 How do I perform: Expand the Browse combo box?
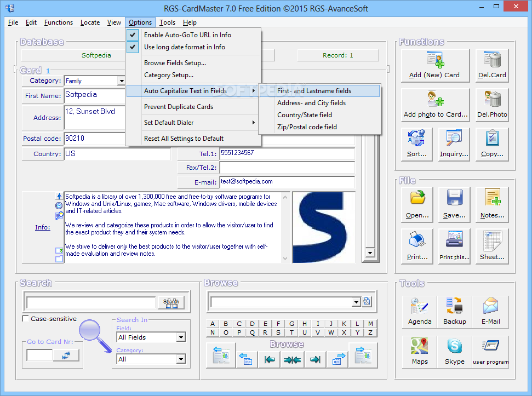[x=356, y=302]
